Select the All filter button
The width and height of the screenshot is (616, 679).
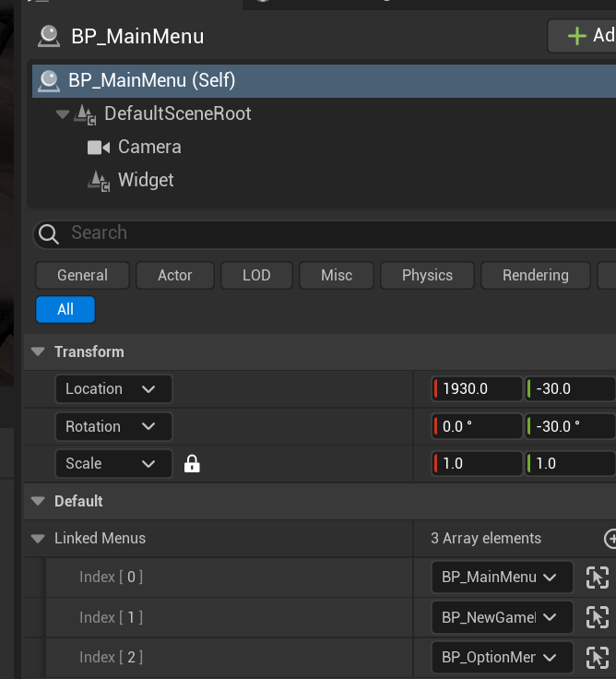65,310
